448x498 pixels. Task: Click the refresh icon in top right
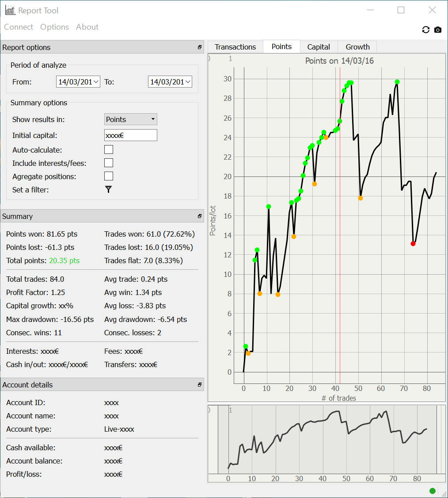point(426,30)
